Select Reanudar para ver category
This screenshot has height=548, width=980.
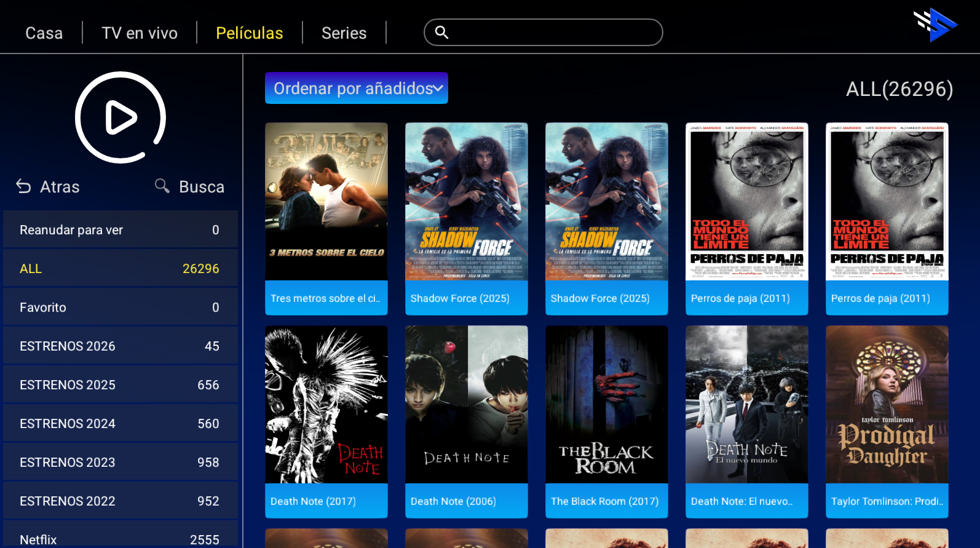[x=121, y=230]
